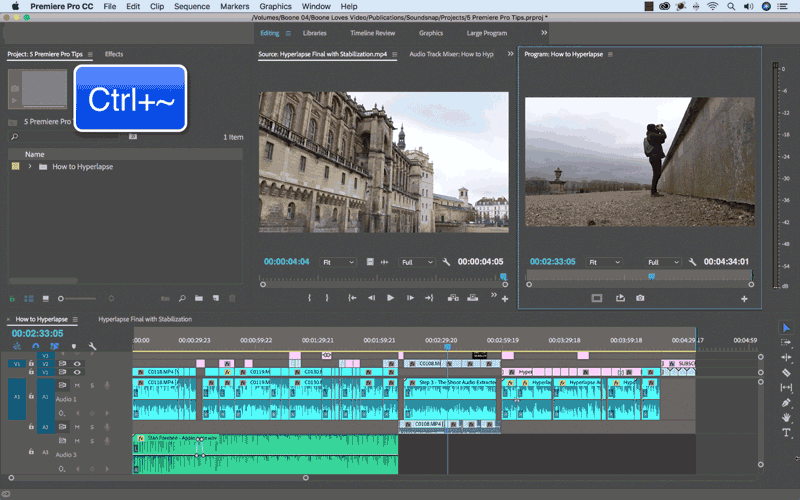This screenshot has width=800, height=500.
Task: Click the Program monitor playhead marker
Action: coord(652,276)
